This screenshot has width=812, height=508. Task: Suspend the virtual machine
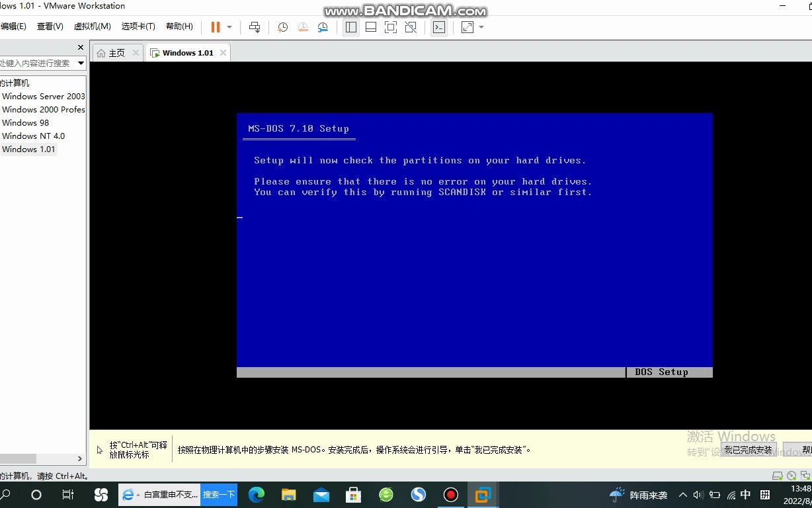coord(214,27)
